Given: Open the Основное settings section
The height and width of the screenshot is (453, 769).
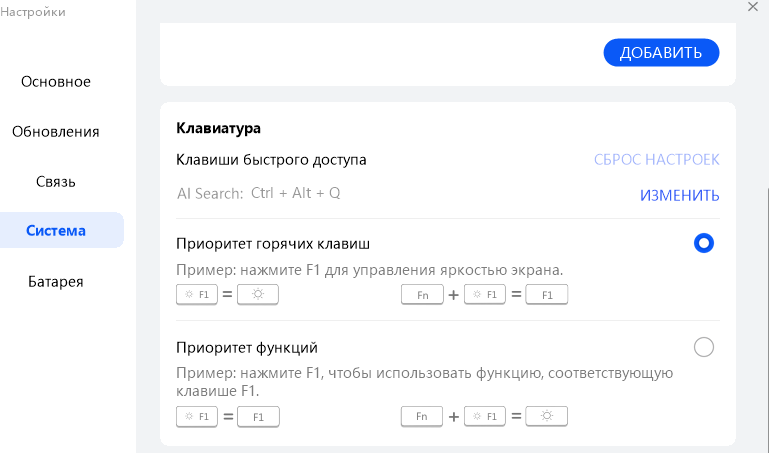Looking at the screenshot, I should 56,81.
